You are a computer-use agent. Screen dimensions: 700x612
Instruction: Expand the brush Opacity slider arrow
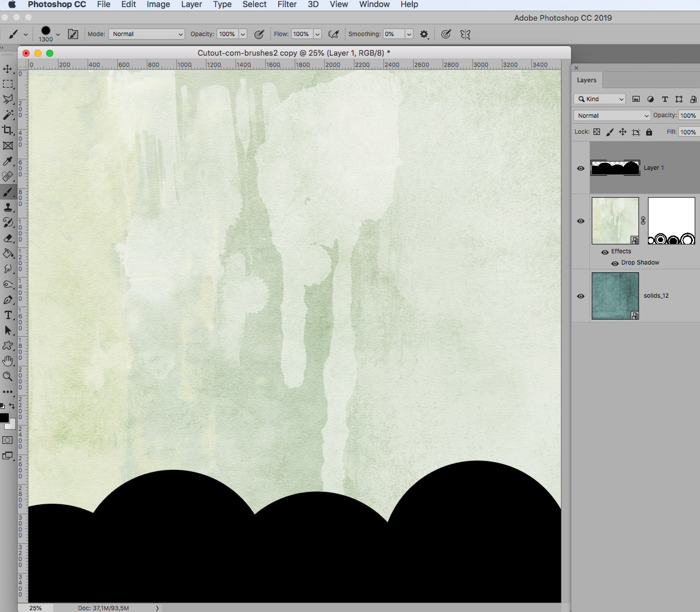[243, 34]
